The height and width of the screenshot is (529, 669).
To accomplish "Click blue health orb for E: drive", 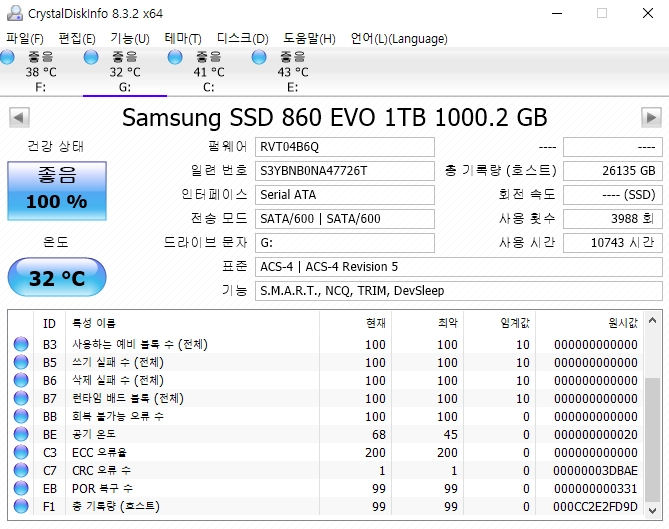I will [x=259, y=57].
